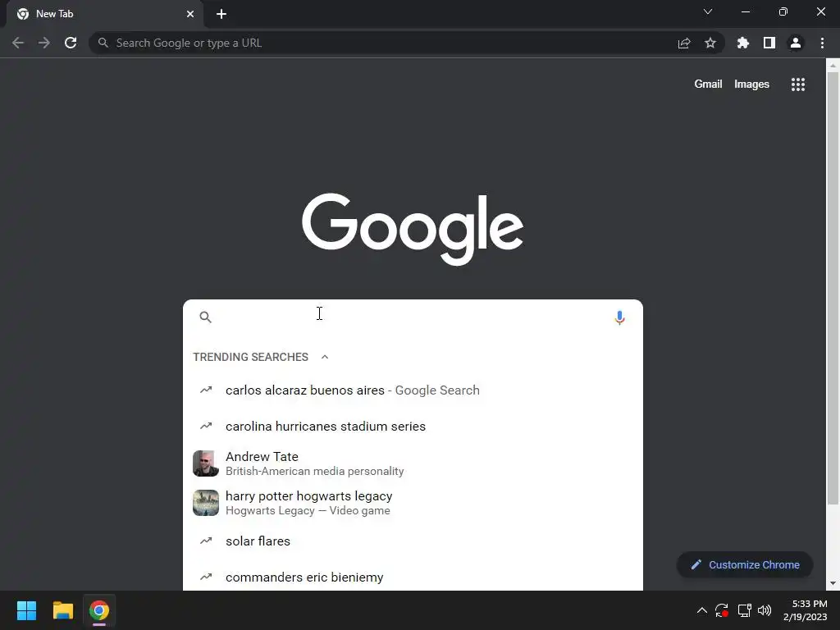Click the trending arrow beside carolina hurricanes
The height and width of the screenshot is (630, 840).
206,426
